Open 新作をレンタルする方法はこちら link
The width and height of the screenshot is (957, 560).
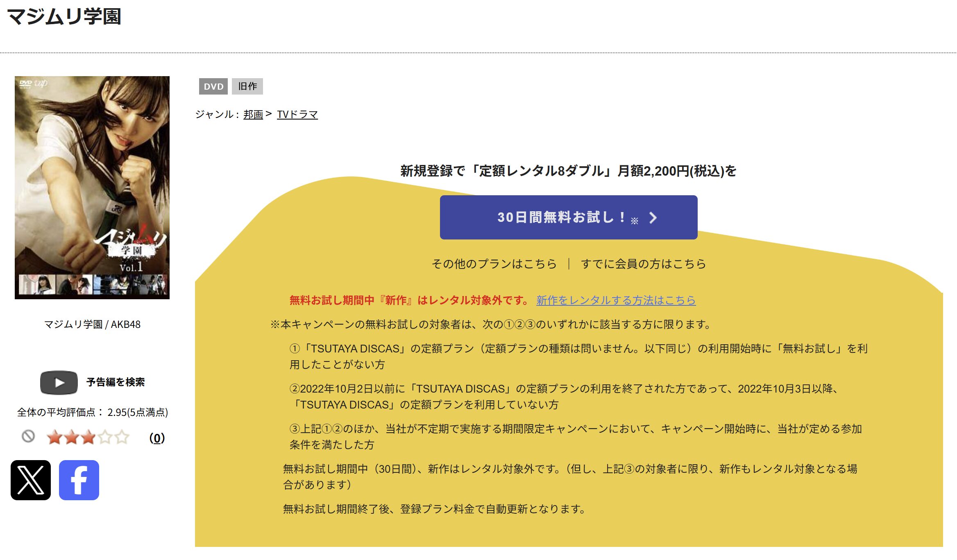coord(616,300)
